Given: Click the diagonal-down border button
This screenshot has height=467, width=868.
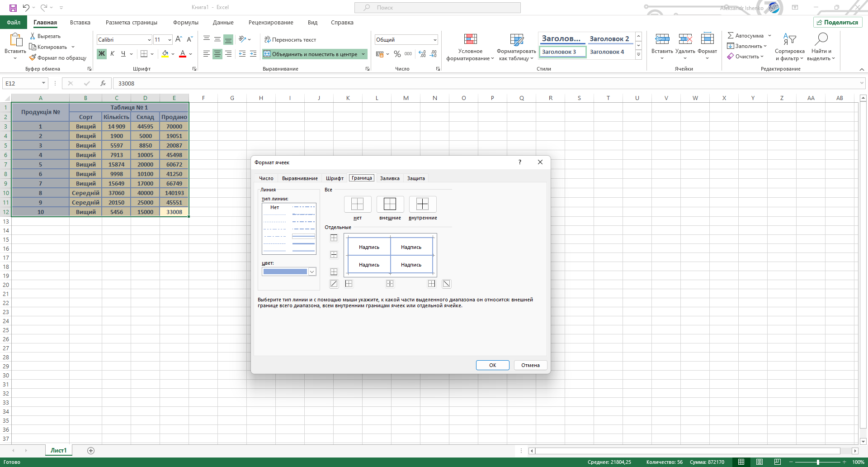Looking at the screenshot, I should (446, 284).
